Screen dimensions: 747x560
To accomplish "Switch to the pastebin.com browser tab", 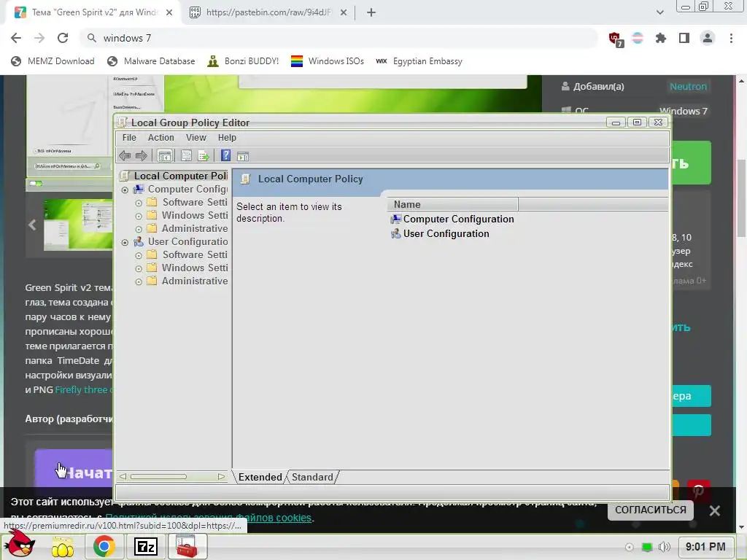I will click(x=268, y=12).
